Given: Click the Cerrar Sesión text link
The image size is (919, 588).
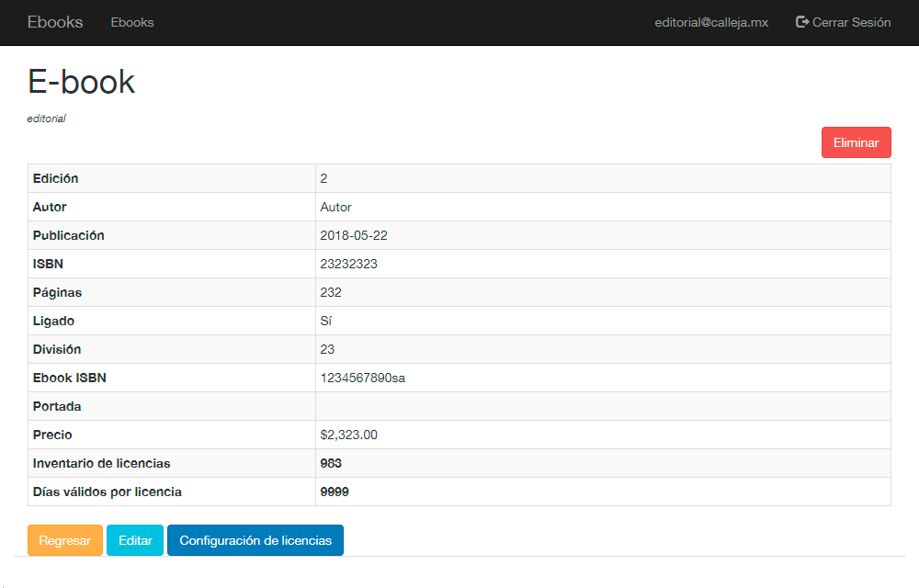Looking at the screenshot, I should click(851, 22).
